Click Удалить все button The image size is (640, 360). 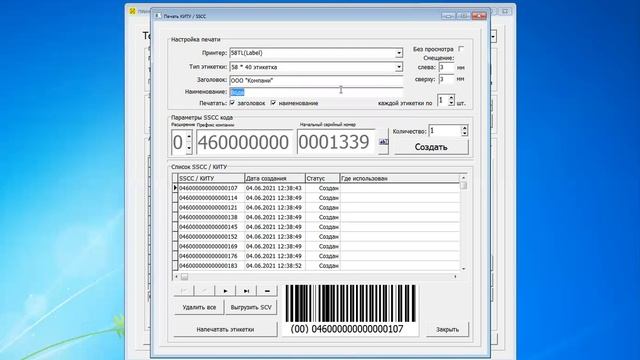tap(199, 307)
